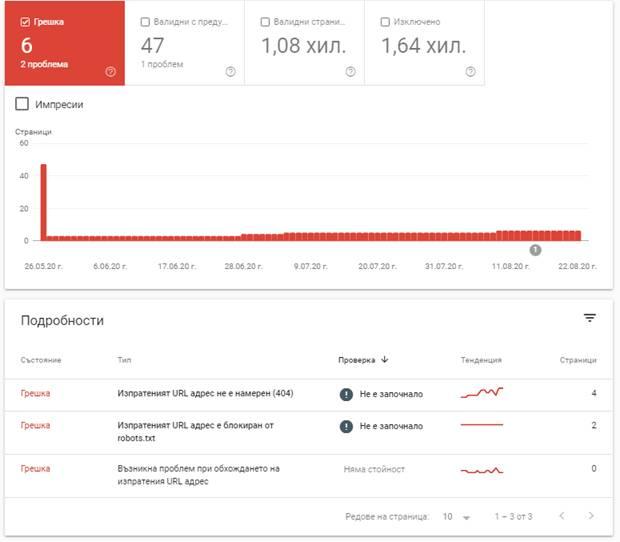This screenshot has height=542, width=620.
Task: Select the card showing 1,64 хил.
Action: [424, 43]
